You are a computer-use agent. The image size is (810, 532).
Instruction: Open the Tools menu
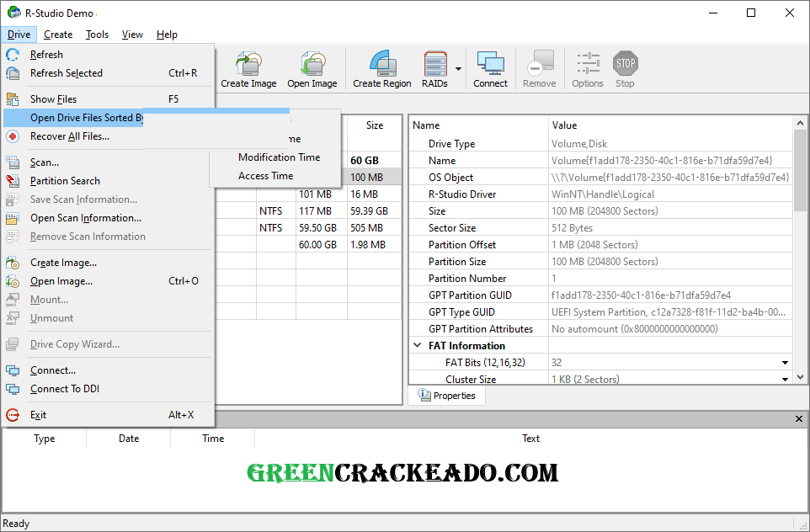click(97, 35)
